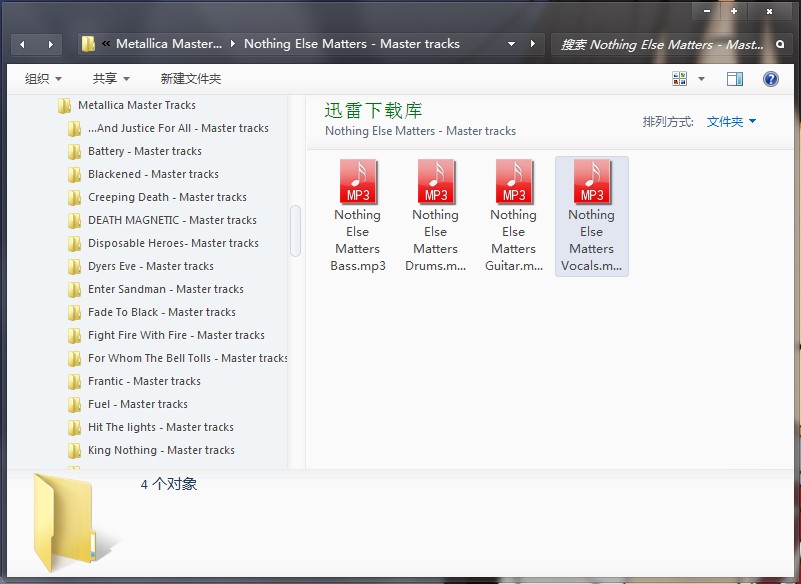Select Hit The lights - Master tracks label
The width and height of the screenshot is (801, 584).
coord(161,427)
